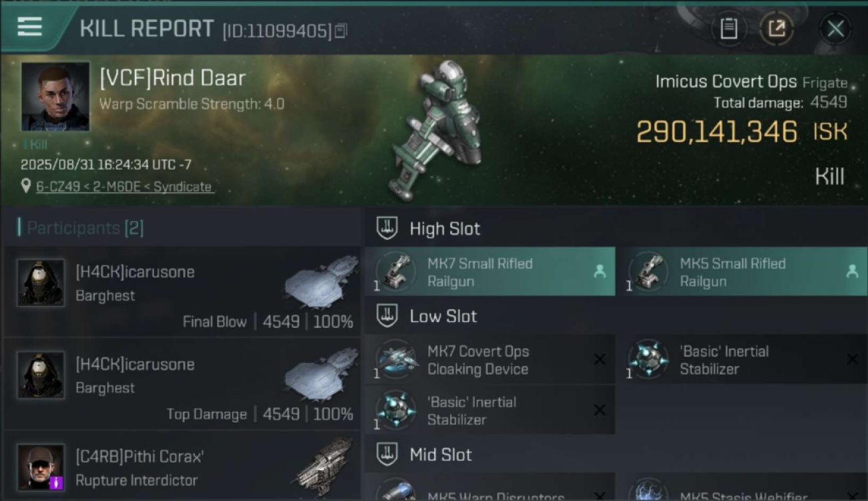Open the icarusone Top Damage participant entry

point(182,383)
